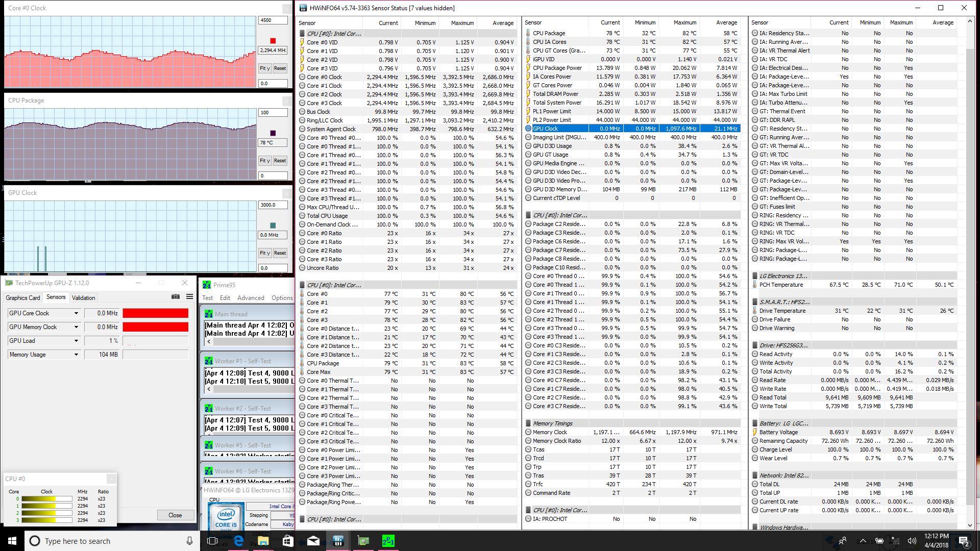Click the teal swatch in GPU Clock graph
This screenshot has width=980, height=551.
click(273, 226)
